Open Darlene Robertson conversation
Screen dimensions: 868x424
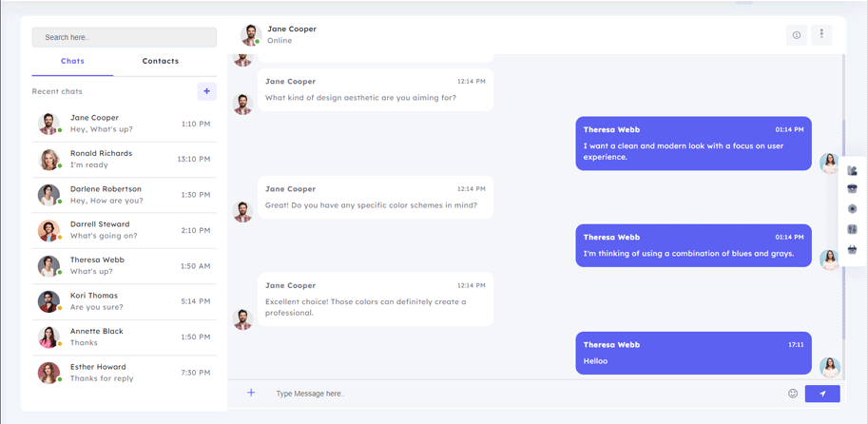(124, 195)
